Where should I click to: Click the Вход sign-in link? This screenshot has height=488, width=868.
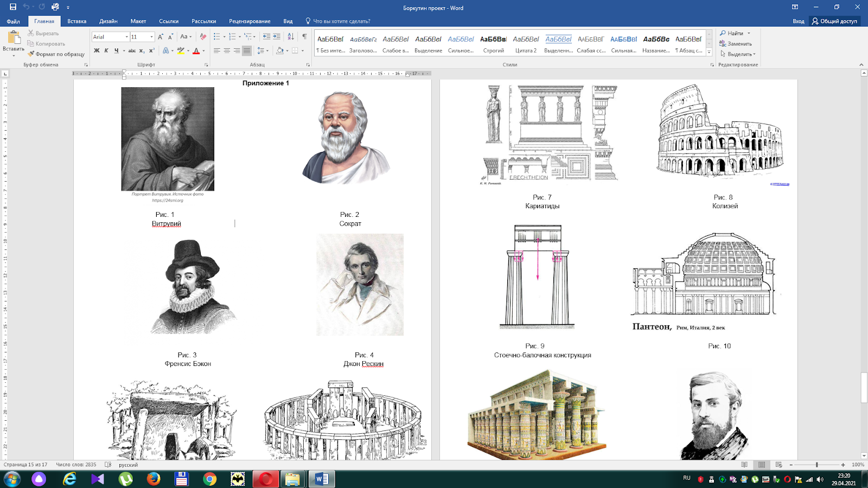click(x=799, y=21)
